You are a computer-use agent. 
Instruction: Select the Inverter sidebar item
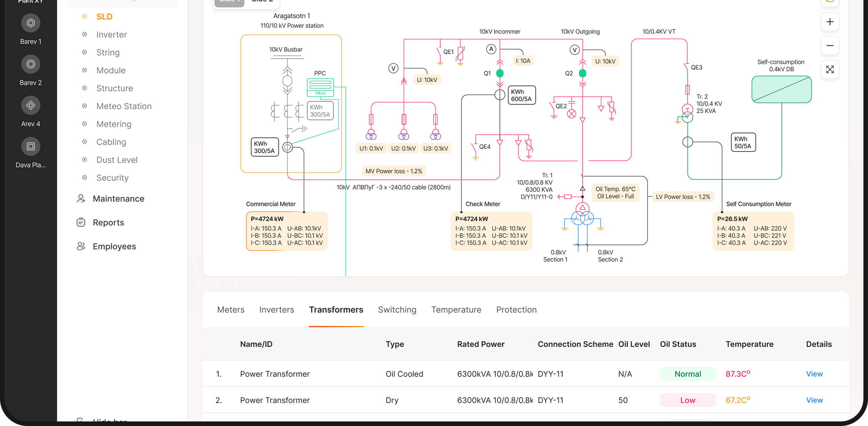pos(111,35)
